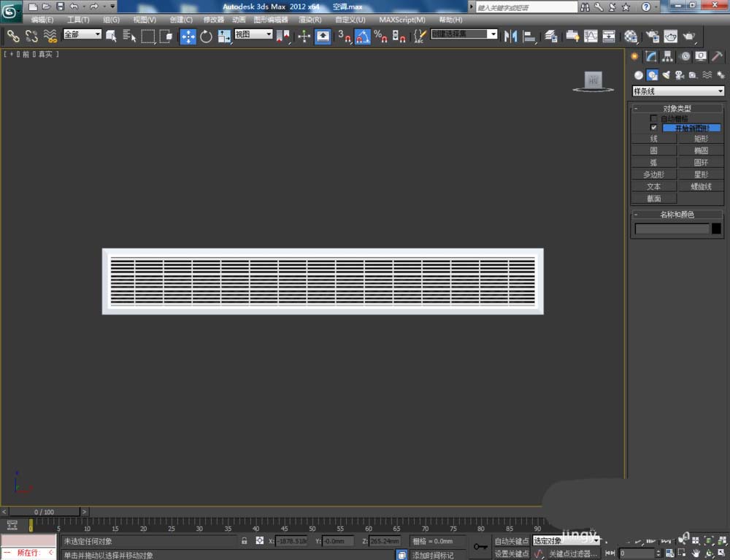The width and height of the screenshot is (730, 560).
Task: Click the Mirror tool
Action: coord(510,36)
